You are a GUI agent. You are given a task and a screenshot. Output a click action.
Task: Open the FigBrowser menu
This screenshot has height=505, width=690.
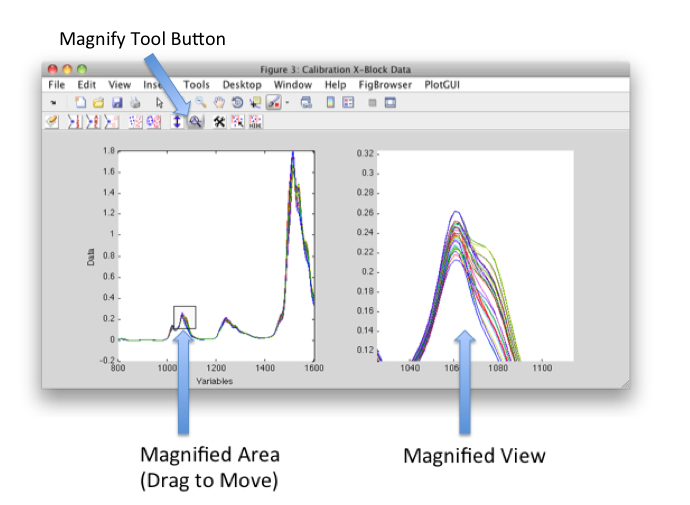(385, 86)
